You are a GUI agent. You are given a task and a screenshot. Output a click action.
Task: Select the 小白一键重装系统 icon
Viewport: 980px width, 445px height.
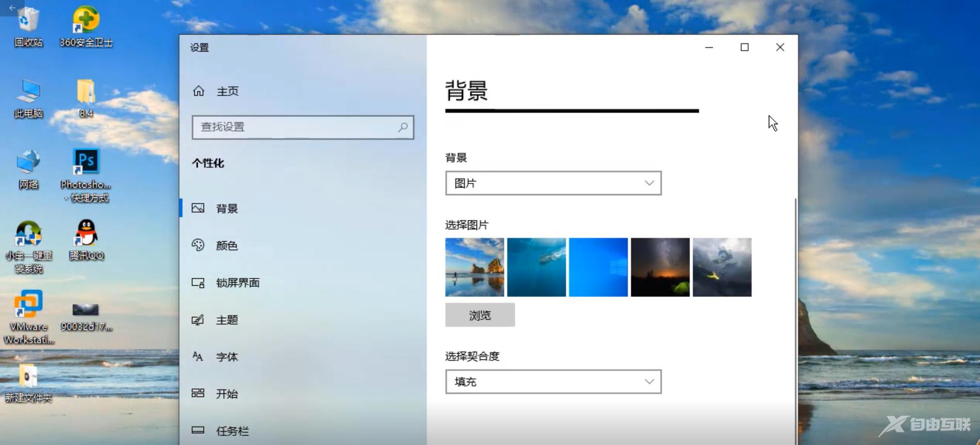(28, 247)
